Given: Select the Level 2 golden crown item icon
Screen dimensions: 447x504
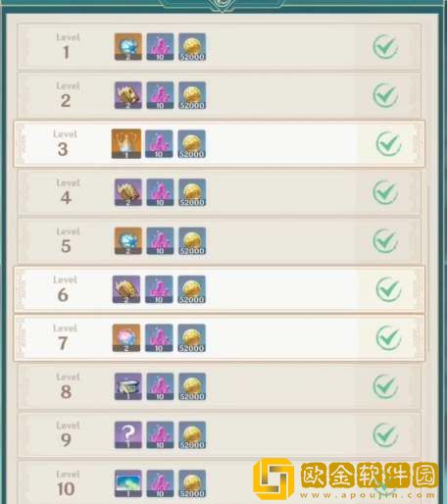Looking at the screenshot, I should coord(128,95).
